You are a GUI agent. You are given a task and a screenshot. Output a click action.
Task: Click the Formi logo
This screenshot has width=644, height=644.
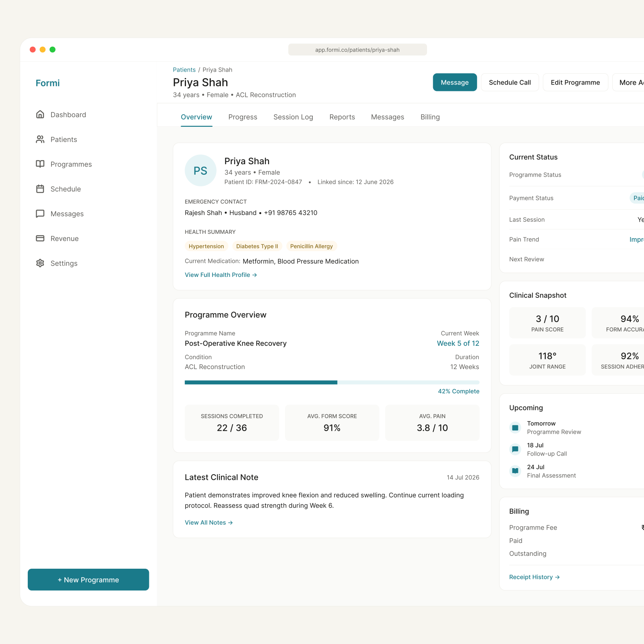pos(47,83)
